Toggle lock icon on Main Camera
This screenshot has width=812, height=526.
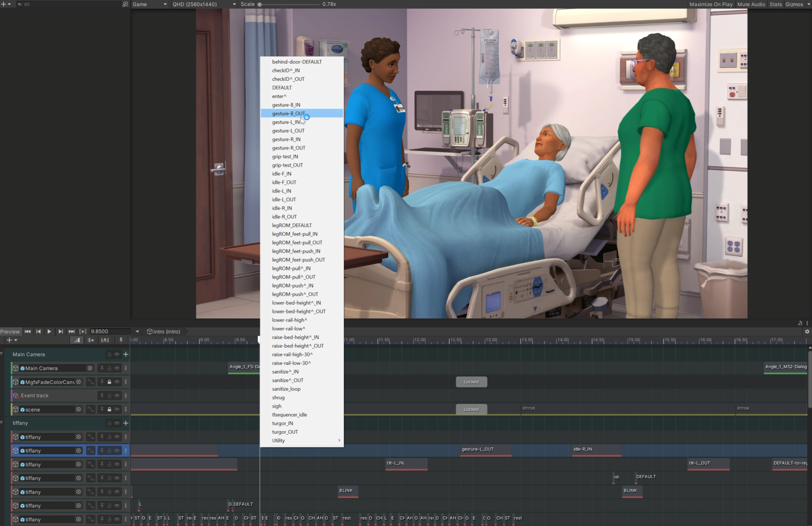(109, 368)
